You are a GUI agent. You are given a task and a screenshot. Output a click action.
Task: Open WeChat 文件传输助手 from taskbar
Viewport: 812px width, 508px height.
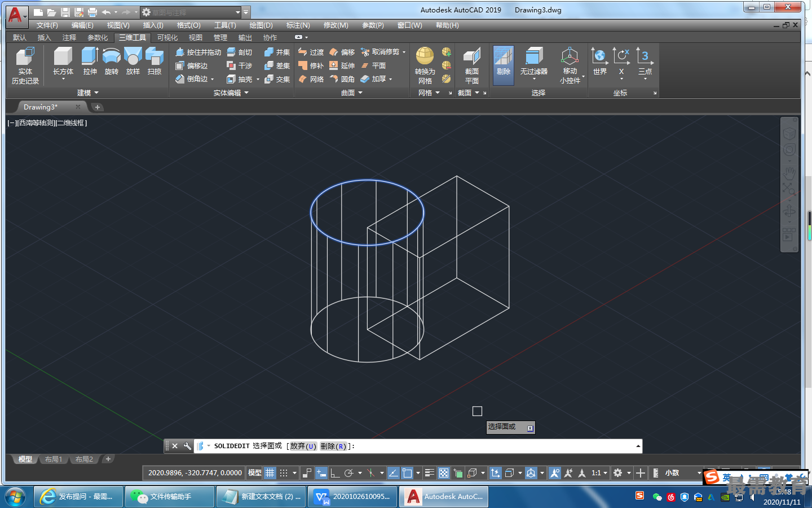click(x=170, y=497)
